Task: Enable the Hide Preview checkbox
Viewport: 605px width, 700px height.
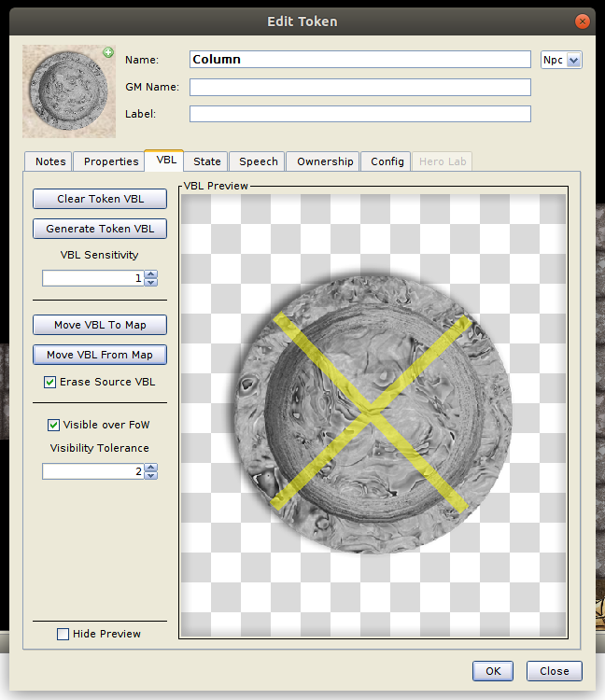Action: [x=63, y=634]
